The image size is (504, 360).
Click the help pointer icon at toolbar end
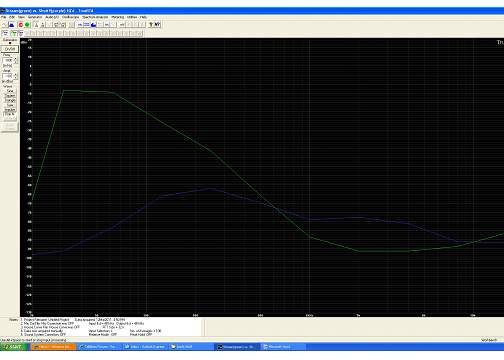coord(157,25)
